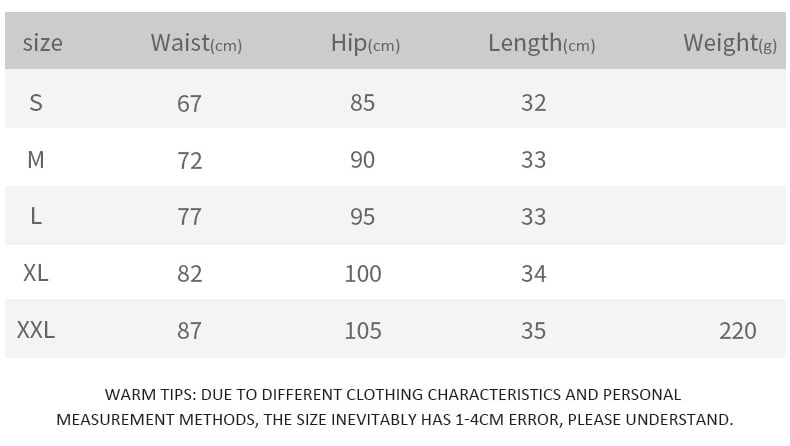The height and width of the screenshot is (446, 790).
Task: Click the L size row label
Action: (36, 216)
